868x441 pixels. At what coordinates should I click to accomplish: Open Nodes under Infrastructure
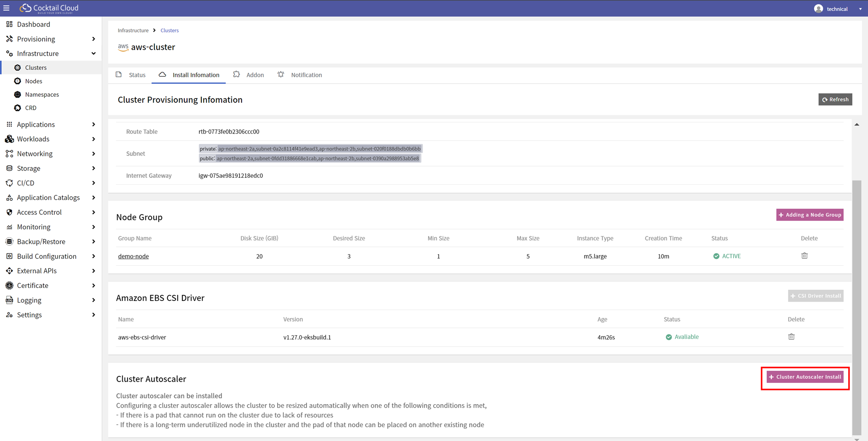(x=33, y=81)
